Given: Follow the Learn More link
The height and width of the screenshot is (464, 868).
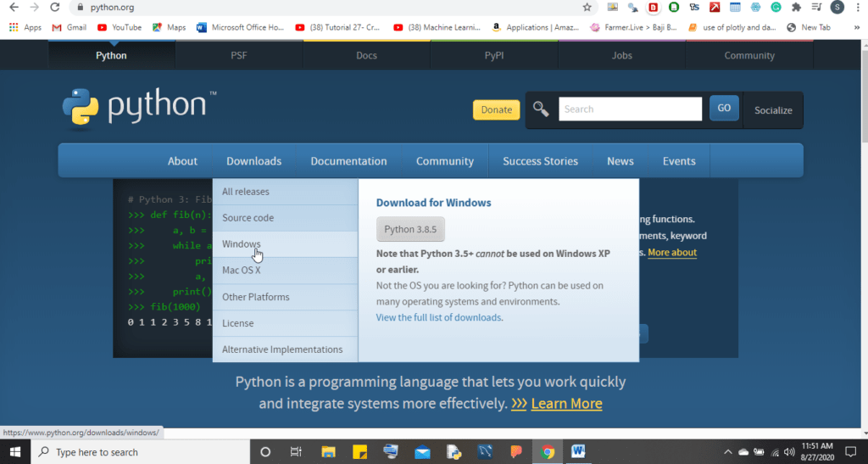Looking at the screenshot, I should point(566,403).
